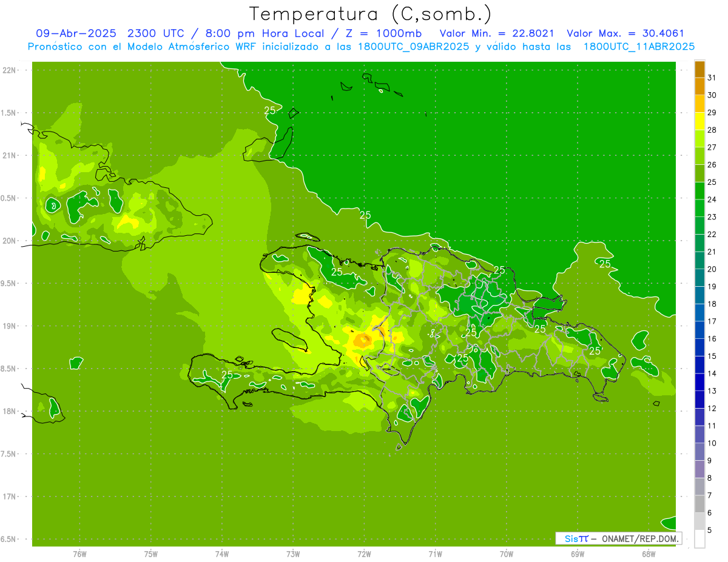Select the legend swatch between 30 and 31
Image resolution: width=728 pixels, height=562 pixels.
(x=699, y=87)
